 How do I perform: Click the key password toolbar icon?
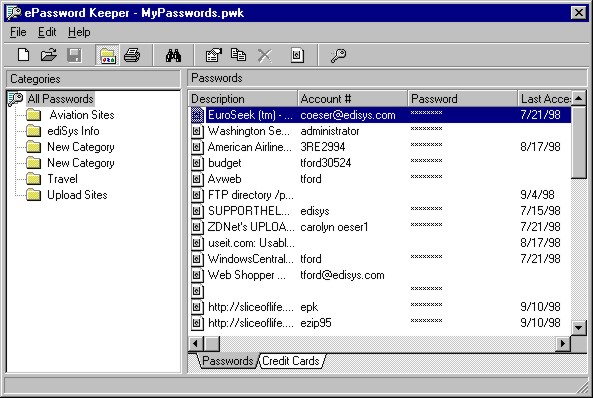point(338,55)
